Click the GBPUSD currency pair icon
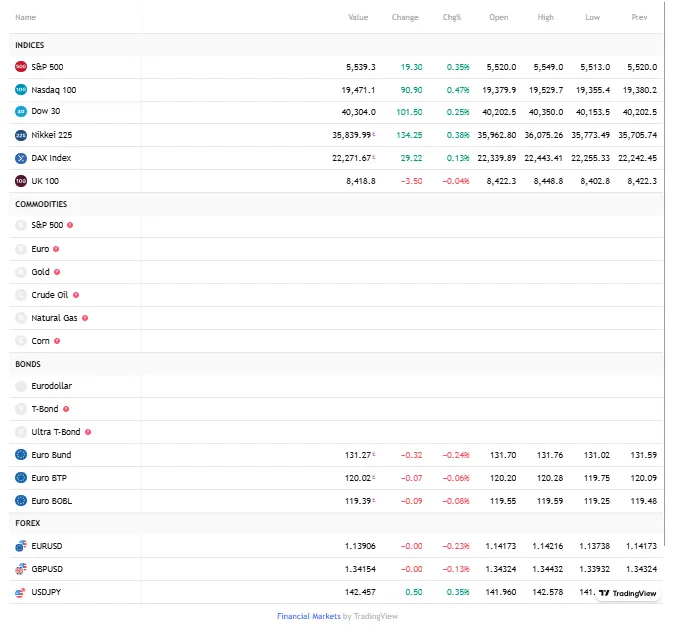The width and height of the screenshot is (692, 634). click(x=21, y=569)
